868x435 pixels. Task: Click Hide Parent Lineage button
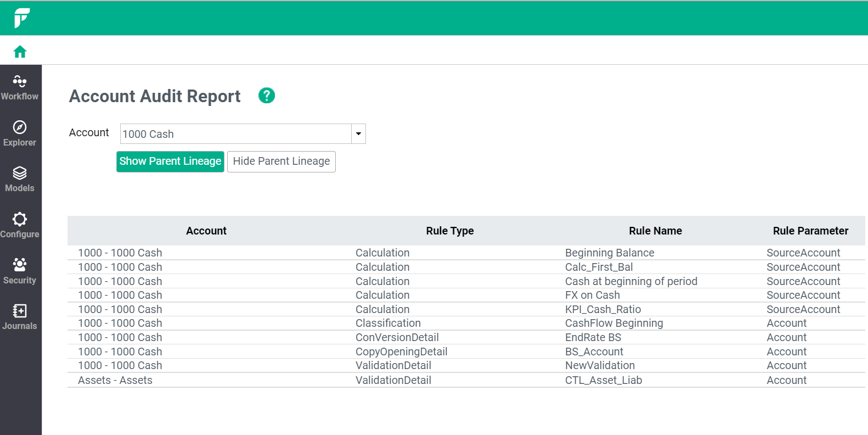(281, 161)
